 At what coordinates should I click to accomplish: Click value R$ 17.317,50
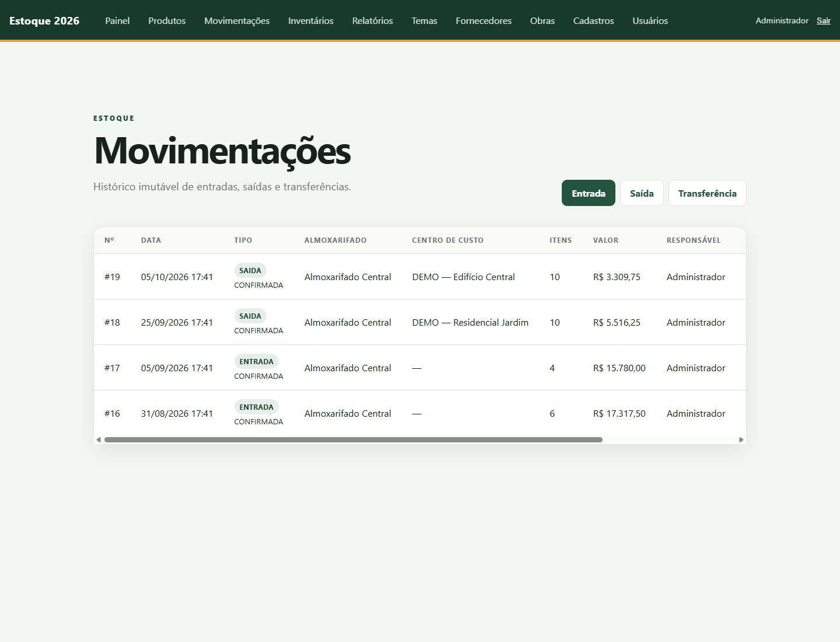pos(619,413)
